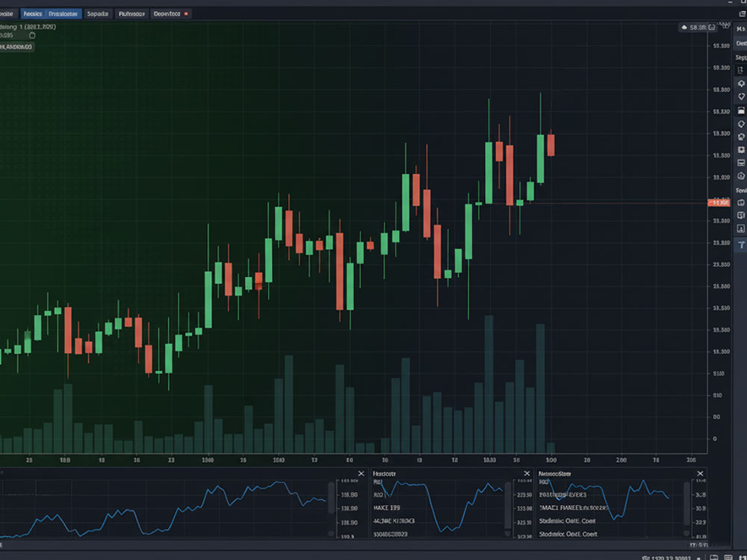The image size is (747, 560).
Task: Open the Rultwsoy tab
Action: coord(131,13)
